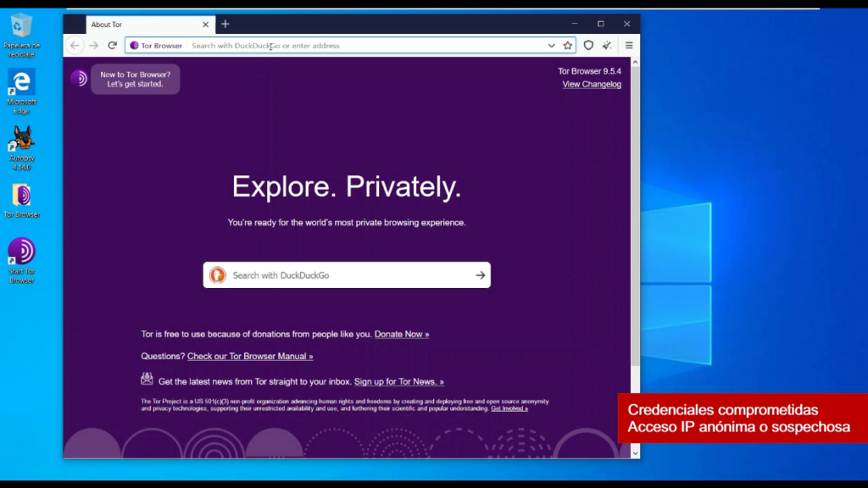Select the About Tor tab
868x488 pixels.
149,25
